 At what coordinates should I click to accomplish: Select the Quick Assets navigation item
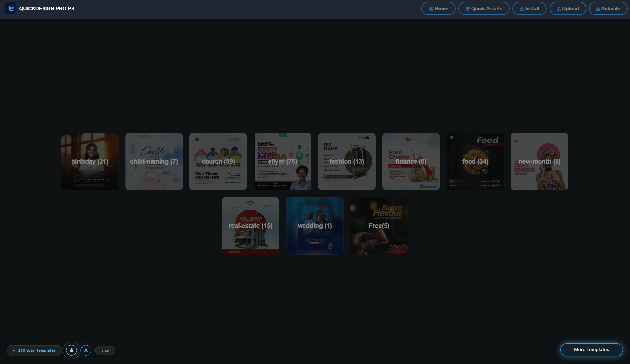pyautogui.click(x=484, y=8)
